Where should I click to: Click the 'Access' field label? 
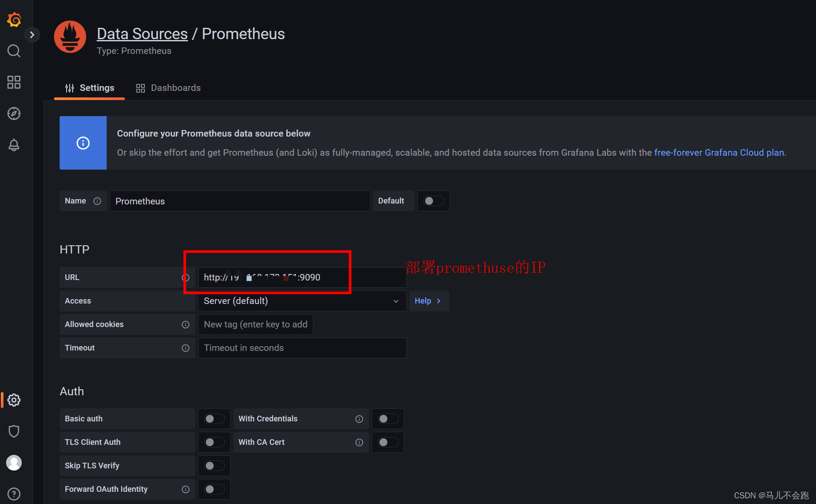(78, 301)
